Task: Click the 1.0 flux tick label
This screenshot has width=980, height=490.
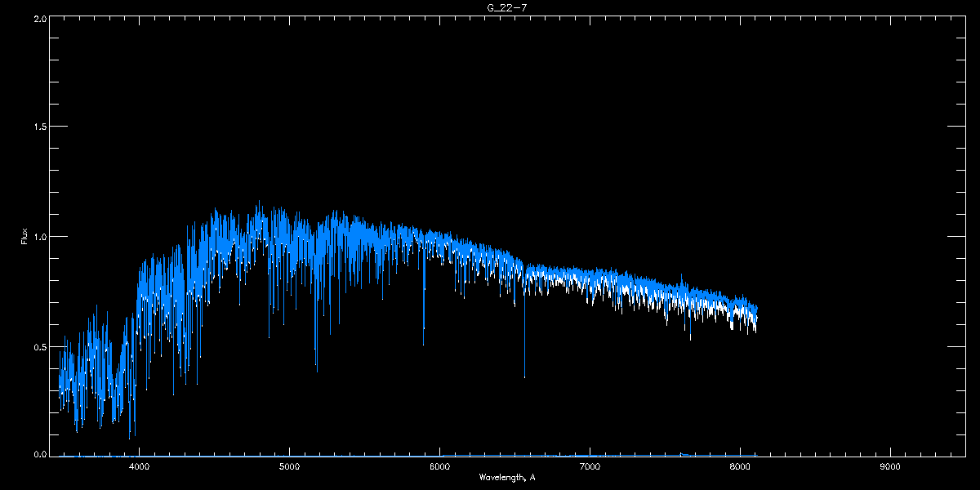Action: 40,237
